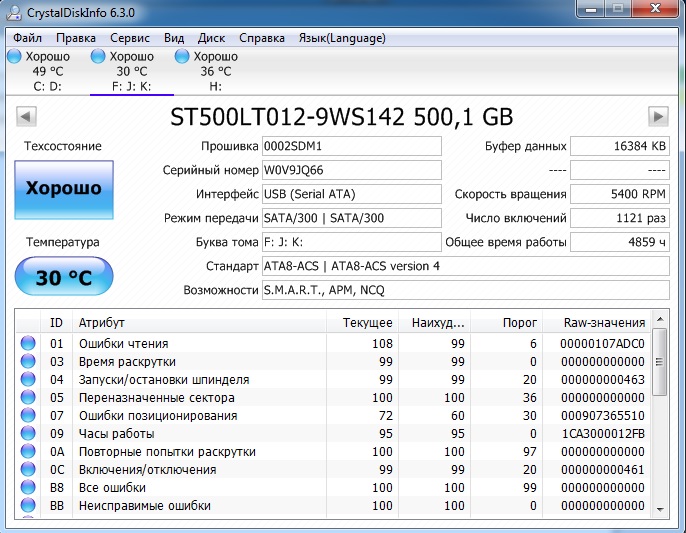Click the Прошивка field 0002SDM1
The height and width of the screenshot is (533, 686).
(x=351, y=146)
